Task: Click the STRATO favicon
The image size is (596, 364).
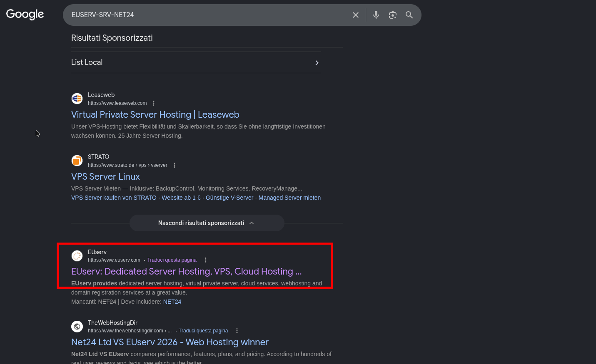Action: coord(77,161)
